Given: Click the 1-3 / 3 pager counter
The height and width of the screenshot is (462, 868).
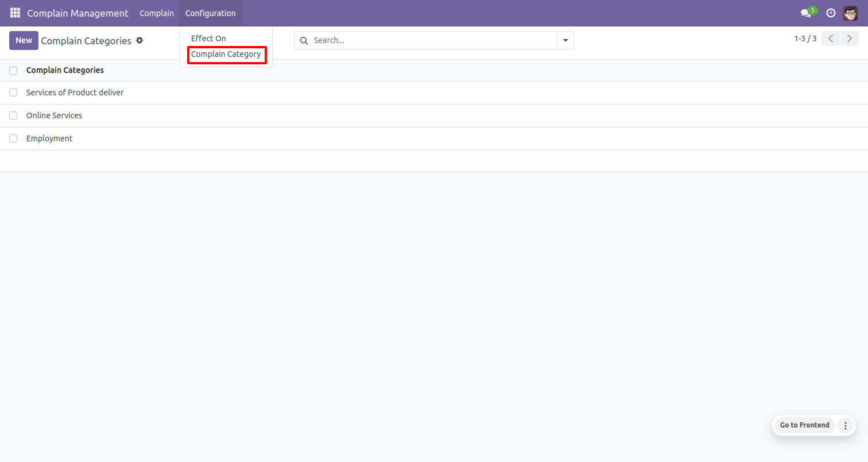Looking at the screenshot, I should click(x=805, y=38).
